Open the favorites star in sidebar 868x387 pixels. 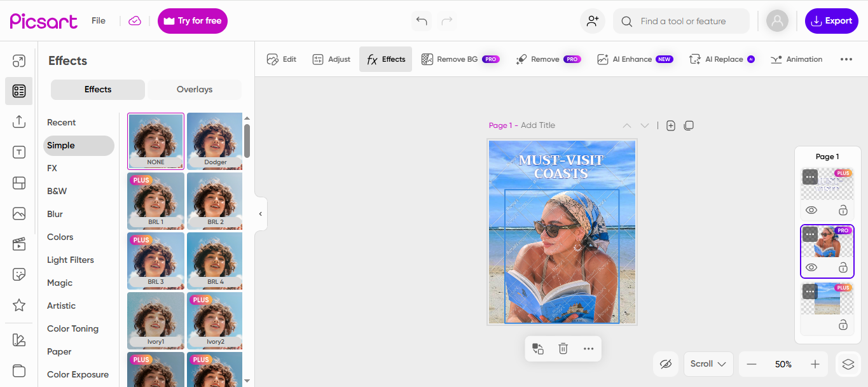(x=19, y=306)
